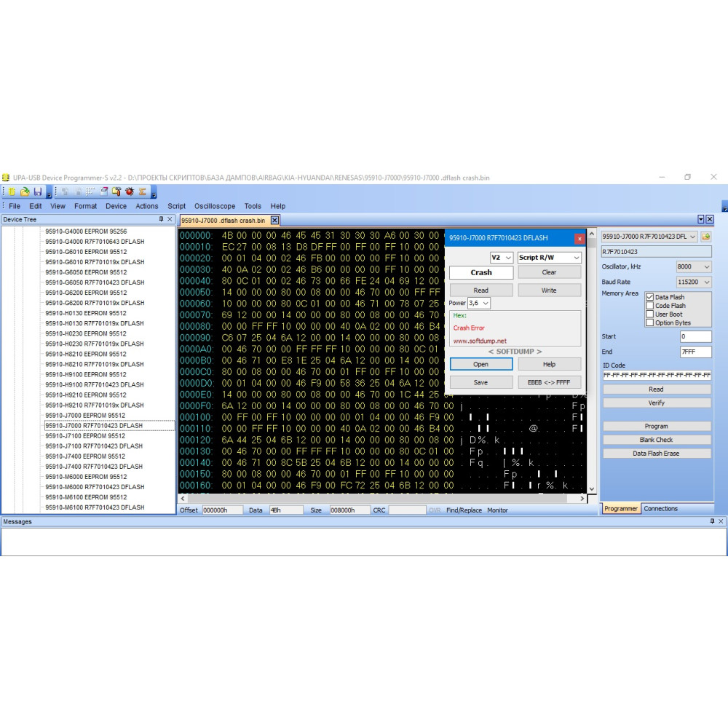Open the Baud Rate 115200 dropdown

click(x=694, y=282)
